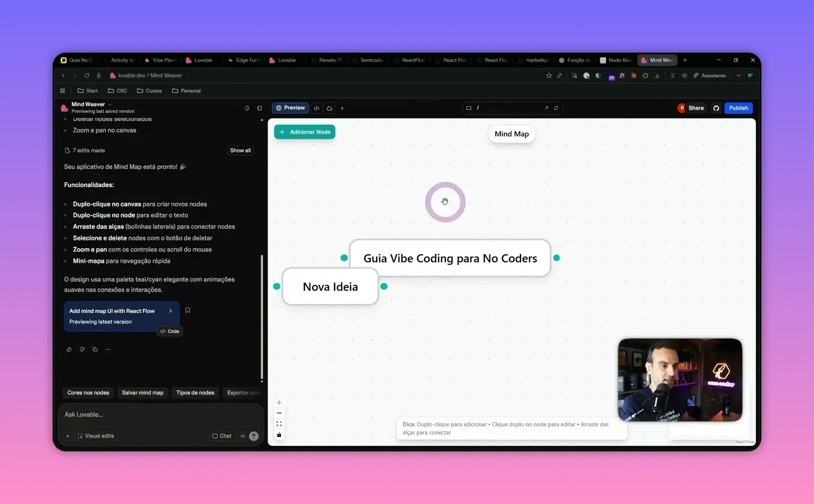Lock the canvas with the padlock toggle
814x504 pixels.
pyautogui.click(x=279, y=435)
